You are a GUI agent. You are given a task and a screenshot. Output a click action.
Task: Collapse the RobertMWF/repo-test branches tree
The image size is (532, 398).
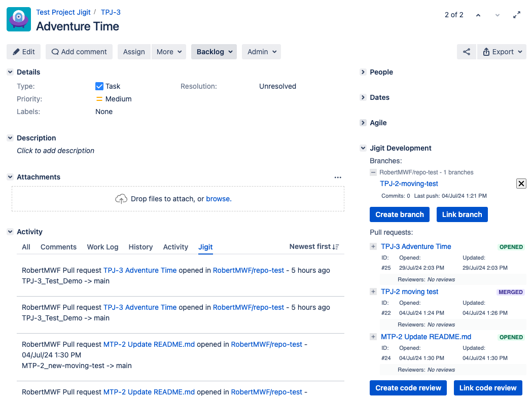[373, 172]
